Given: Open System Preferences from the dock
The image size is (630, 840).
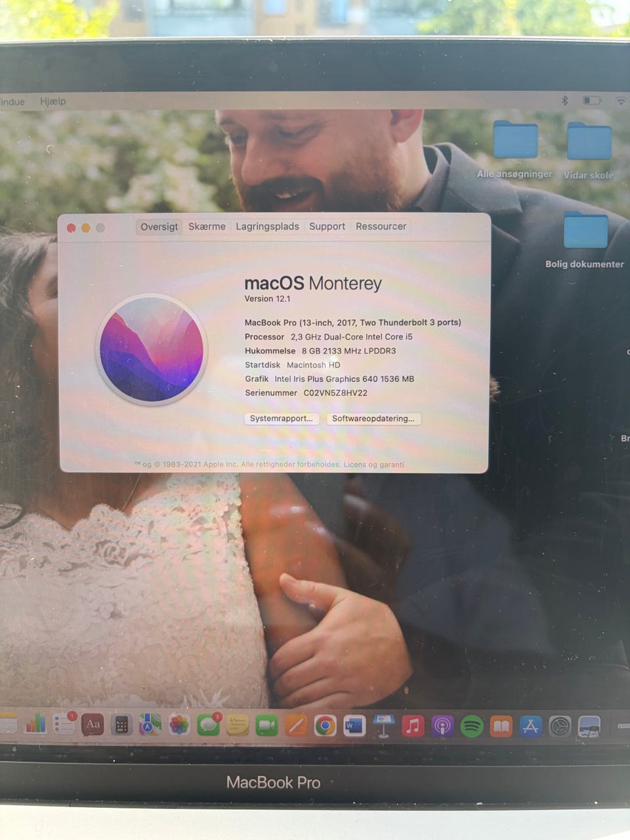Looking at the screenshot, I should pyautogui.click(x=560, y=726).
